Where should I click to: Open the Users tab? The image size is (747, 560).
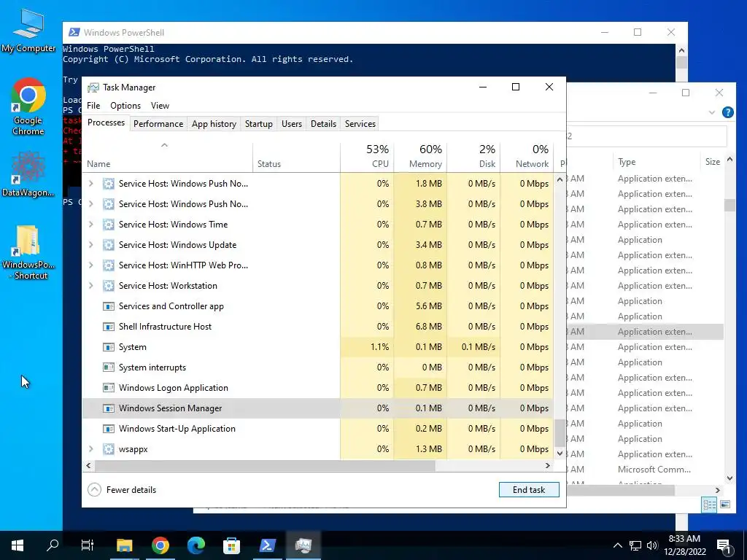(292, 124)
